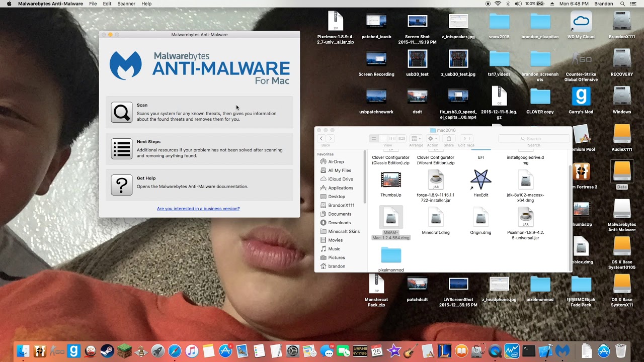Open the Apple menu
This screenshot has width=644, height=362.
[x=9, y=4]
